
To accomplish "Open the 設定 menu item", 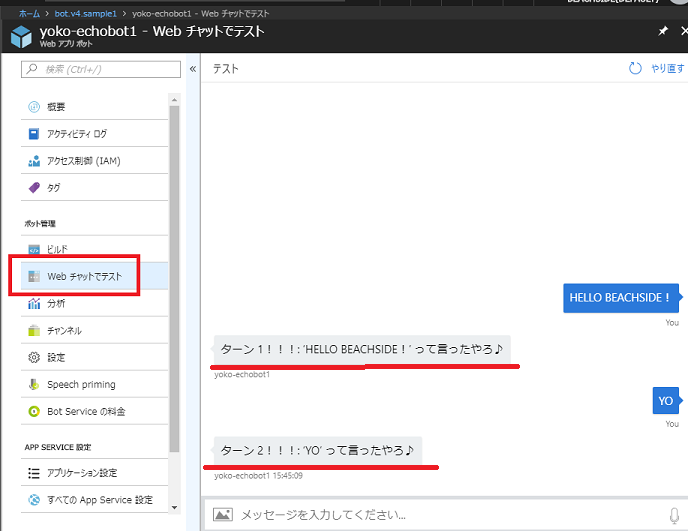I will (94, 357).
